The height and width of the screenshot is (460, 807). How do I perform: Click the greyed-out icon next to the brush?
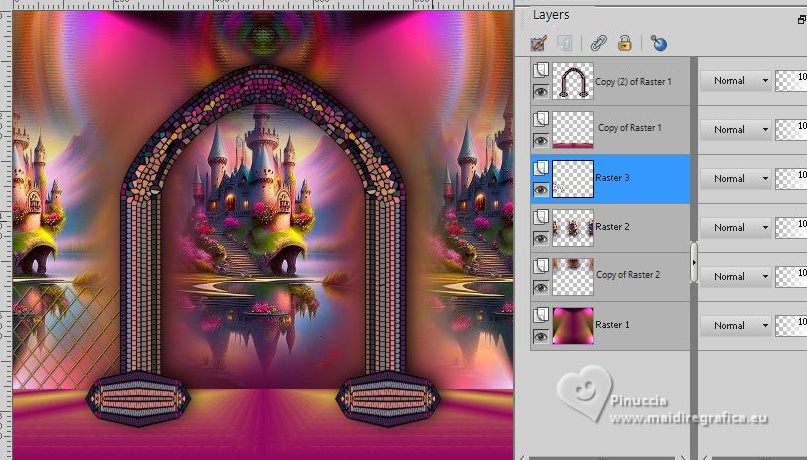pos(564,43)
